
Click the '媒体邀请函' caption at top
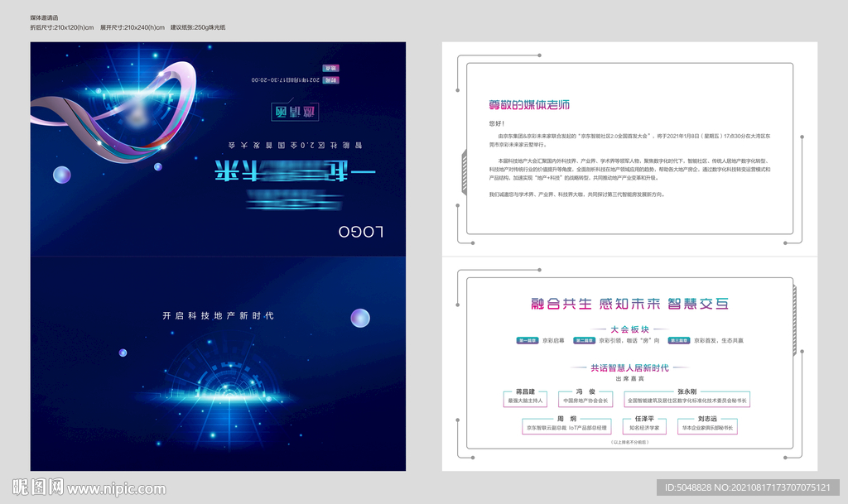[x=44, y=18]
